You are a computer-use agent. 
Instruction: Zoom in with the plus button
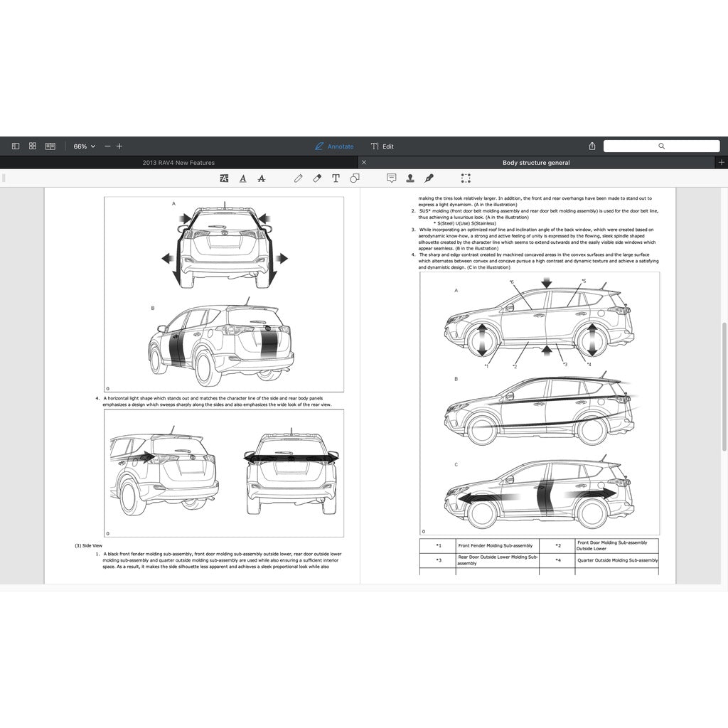tap(119, 146)
